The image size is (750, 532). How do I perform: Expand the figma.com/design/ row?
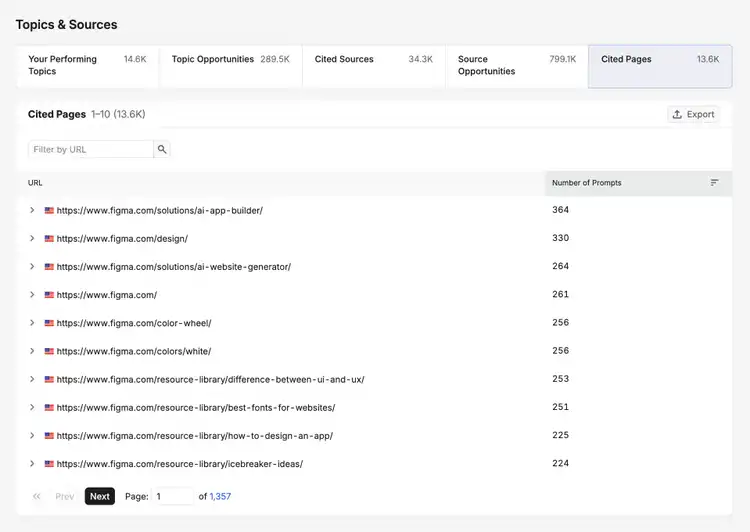click(x=32, y=238)
